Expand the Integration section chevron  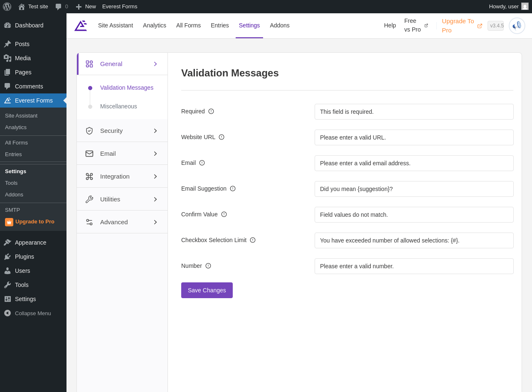click(x=155, y=176)
